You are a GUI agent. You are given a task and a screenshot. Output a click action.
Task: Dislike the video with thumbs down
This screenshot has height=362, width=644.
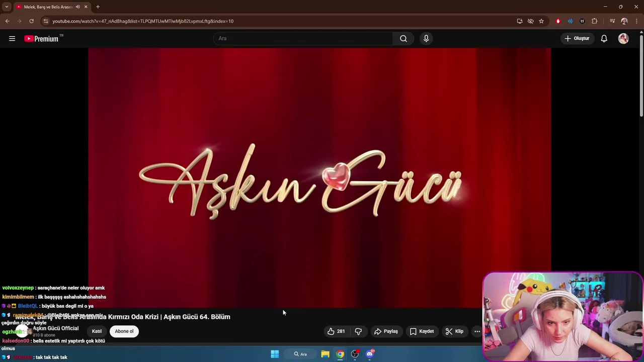(x=358, y=331)
